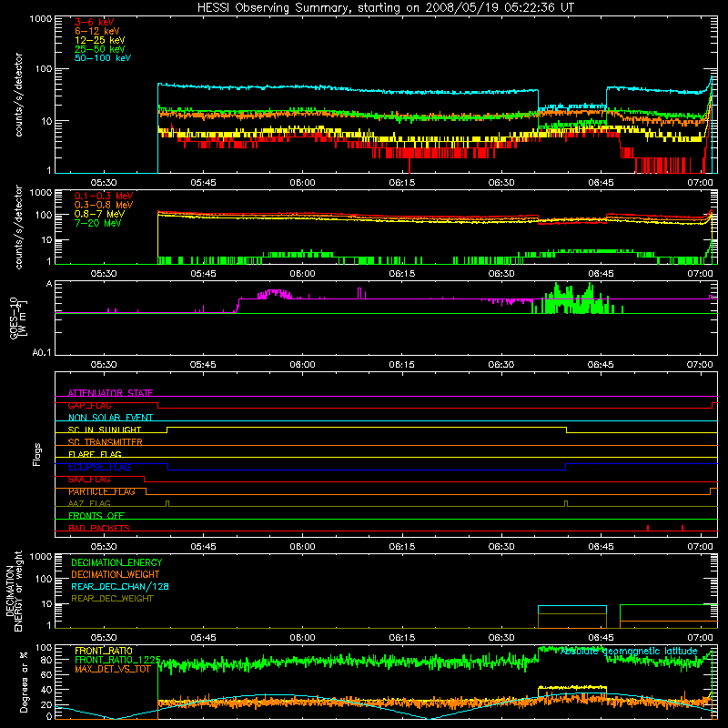The image size is (728, 728).
Task: Select the NON_SOLAR_EVENT flag label
Action: click(110, 418)
